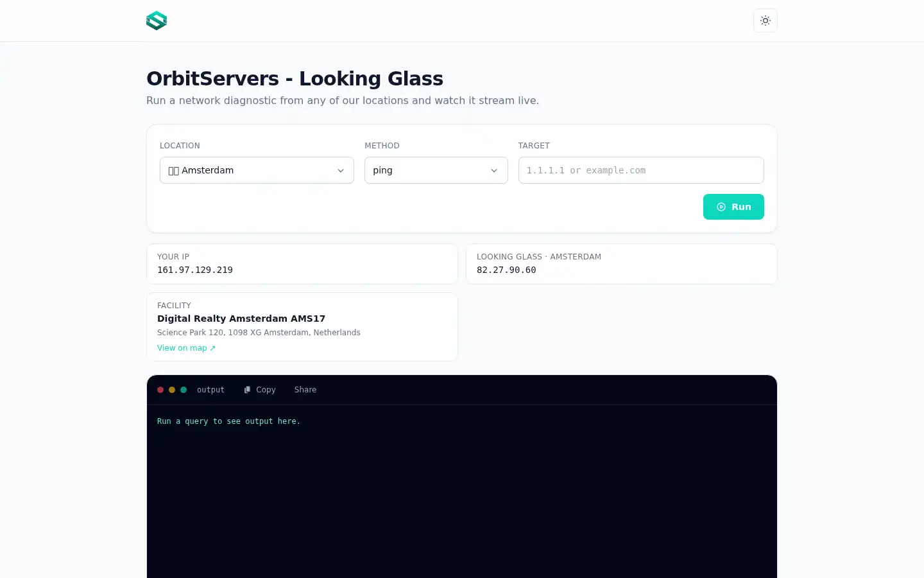Click the Copy button in output header
Image resolution: width=924 pixels, height=578 pixels.
click(x=260, y=390)
